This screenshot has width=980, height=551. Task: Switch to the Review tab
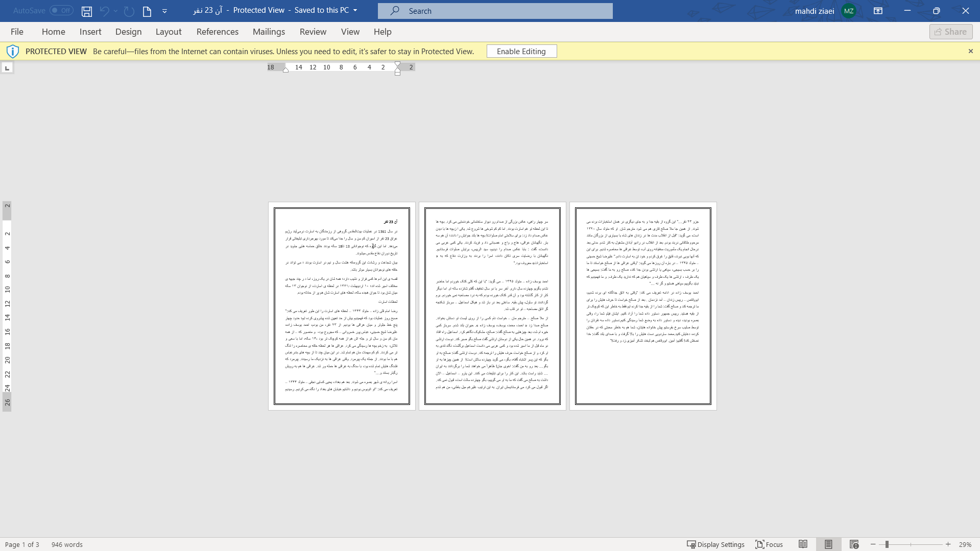click(x=313, y=32)
